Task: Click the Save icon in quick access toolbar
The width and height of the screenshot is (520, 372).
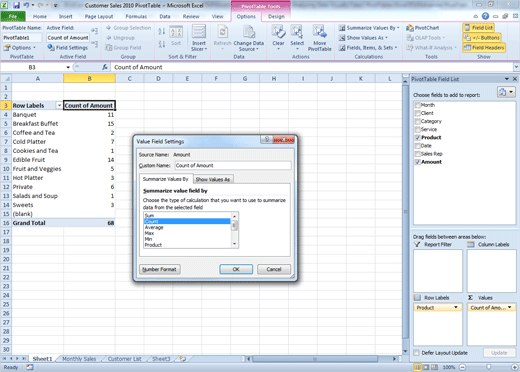Action: pos(16,5)
